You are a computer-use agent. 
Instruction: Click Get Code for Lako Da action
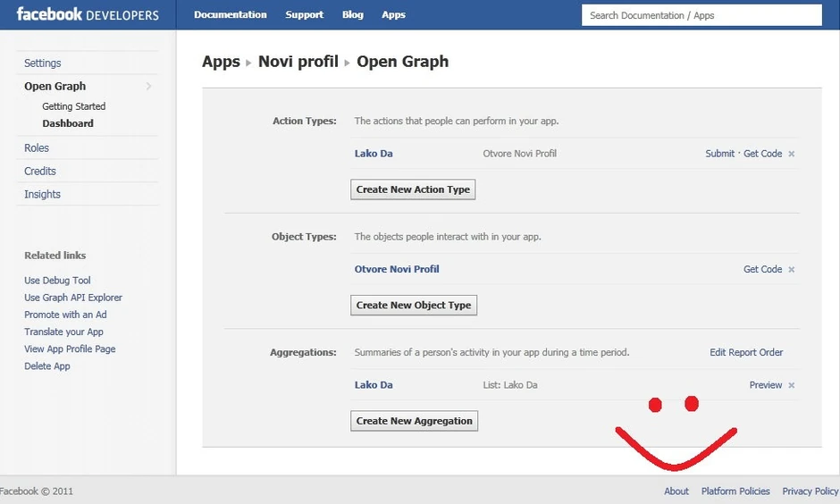pos(762,154)
